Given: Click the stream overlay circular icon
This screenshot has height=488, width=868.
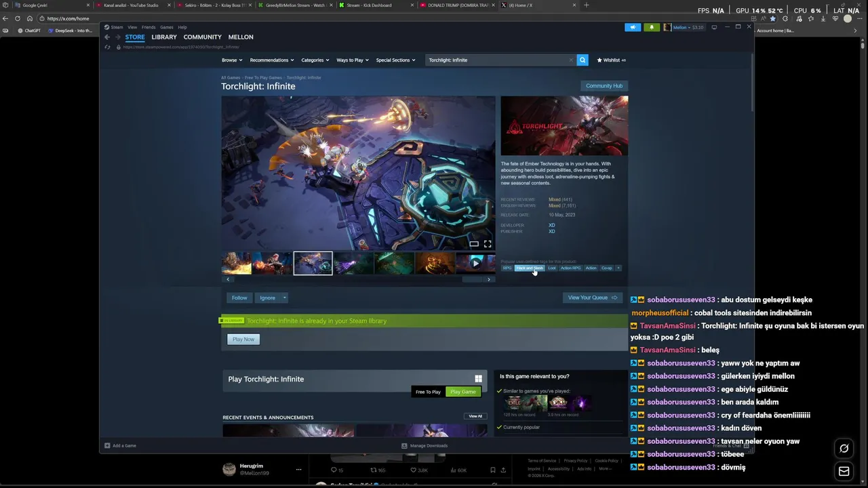Looking at the screenshot, I should click(x=844, y=448).
